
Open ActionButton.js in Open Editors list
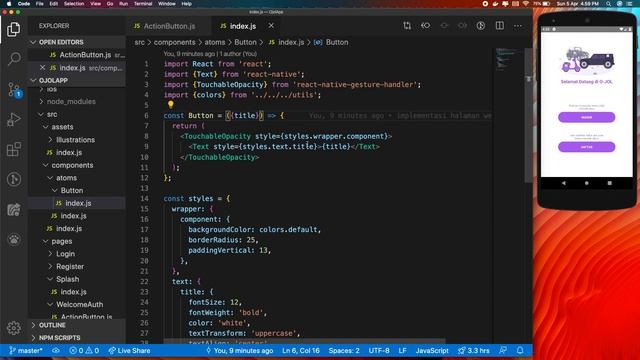(77, 55)
